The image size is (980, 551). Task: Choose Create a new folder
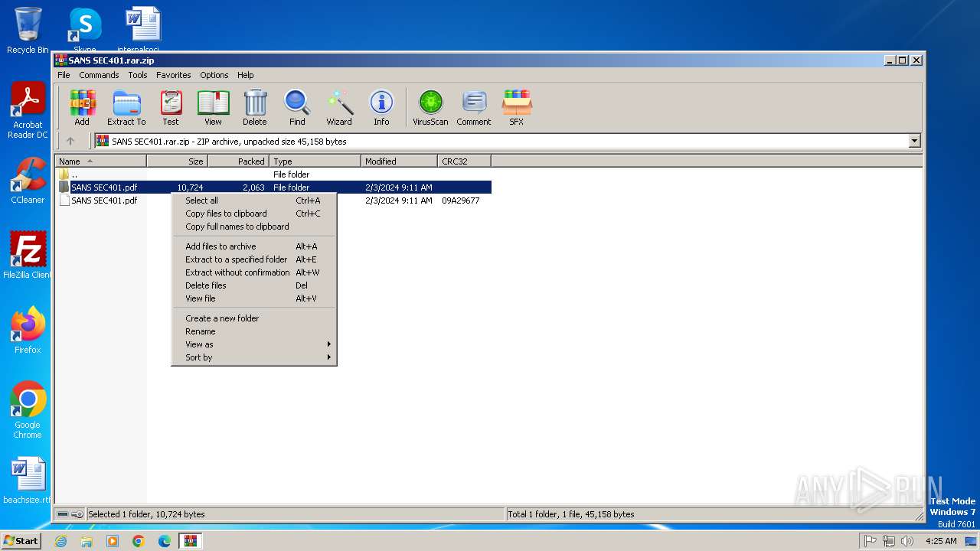point(254,318)
